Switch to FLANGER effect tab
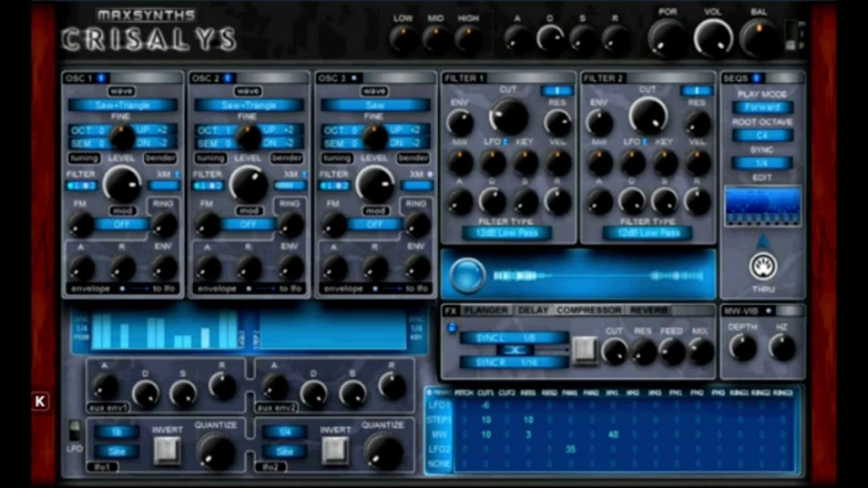Image resolution: width=868 pixels, height=488 pixels. pyautogui.click(x=486, y=310)
